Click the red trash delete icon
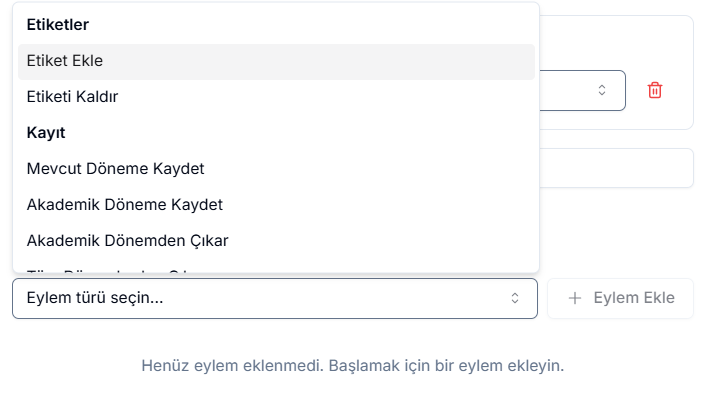 click(x=655, y=90)
